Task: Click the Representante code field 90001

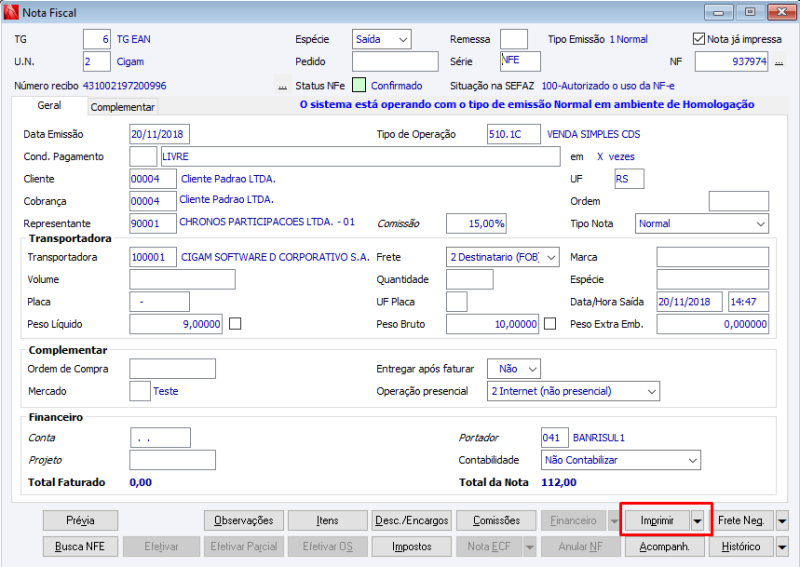Action: (153, 224)
